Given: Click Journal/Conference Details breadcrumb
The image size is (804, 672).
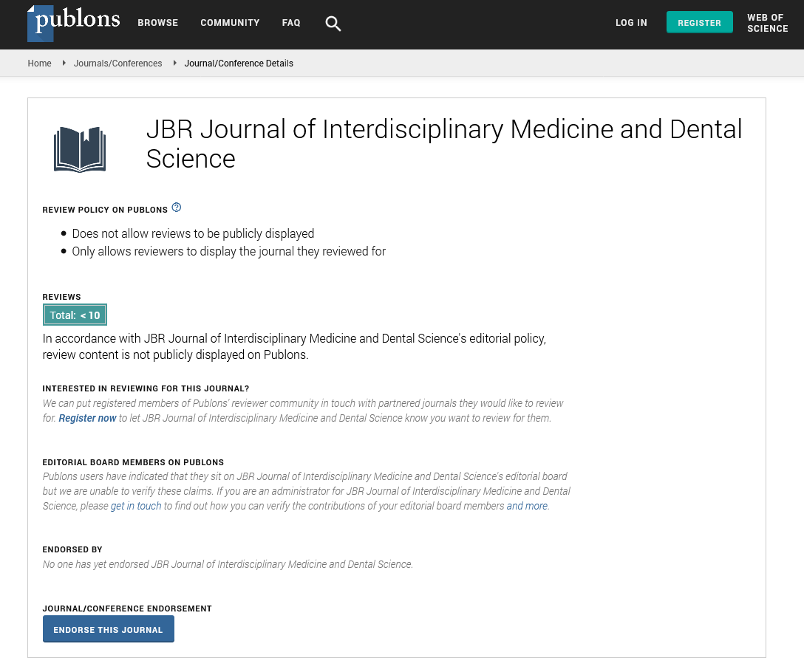Looking at the screenshot, I should [239, 64].
